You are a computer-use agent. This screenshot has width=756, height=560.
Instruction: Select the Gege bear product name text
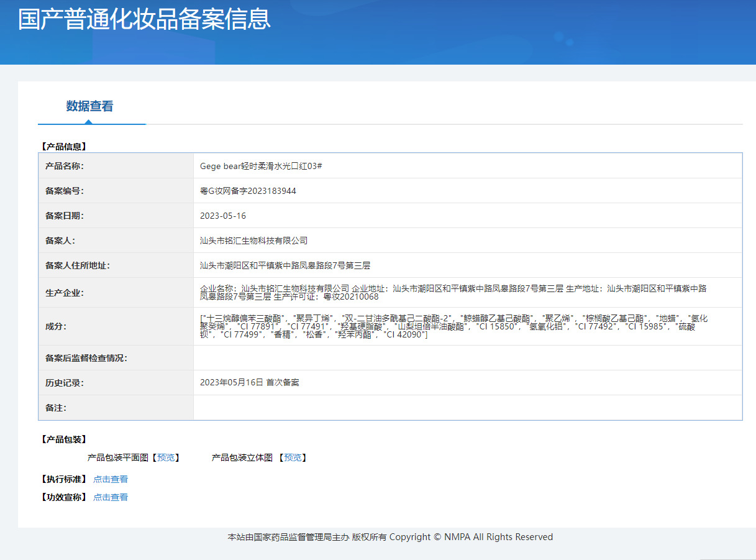260,166
